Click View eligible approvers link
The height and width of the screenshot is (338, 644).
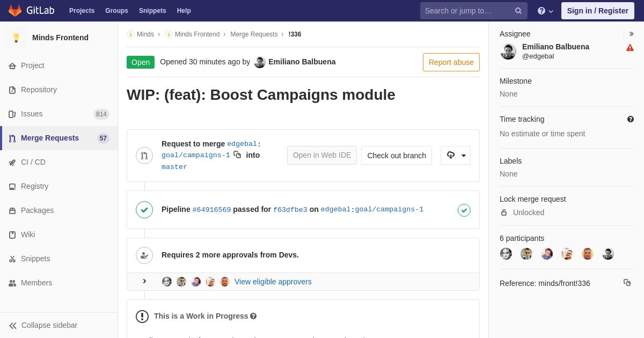click(273, 282)
